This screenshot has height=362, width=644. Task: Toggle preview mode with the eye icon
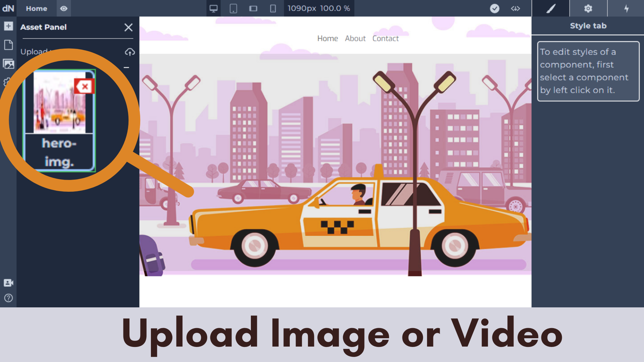pyautogui.click(x=64, y=8)
